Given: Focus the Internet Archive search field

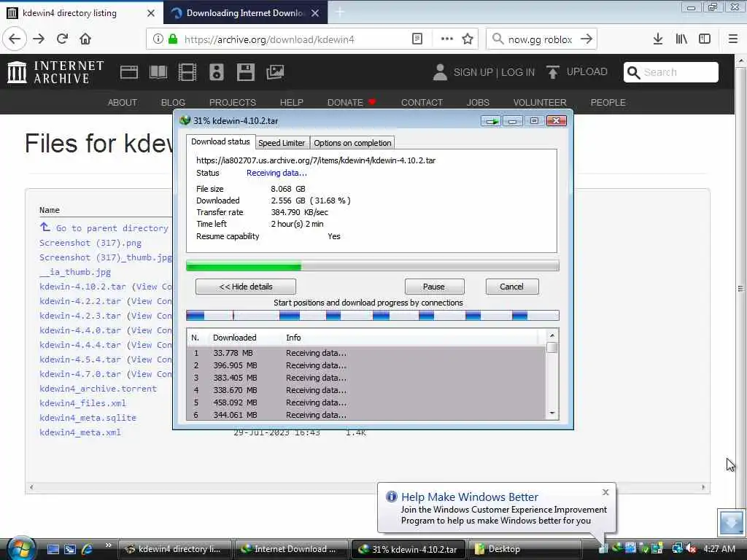Looking at the screenshot, I should coord(671,72).
